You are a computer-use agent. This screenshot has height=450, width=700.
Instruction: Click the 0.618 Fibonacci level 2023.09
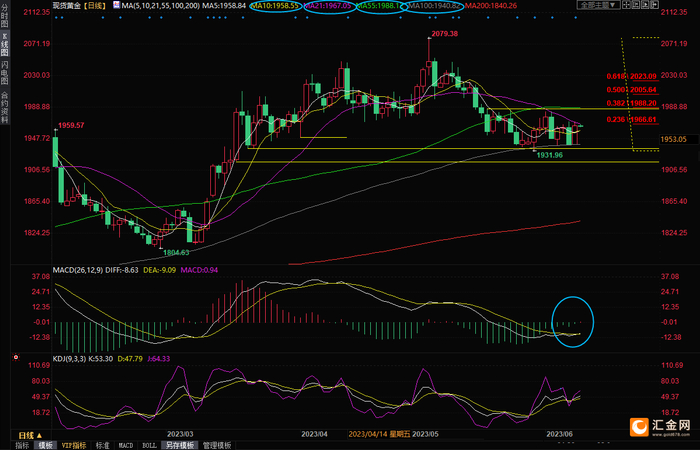[631, 76]
